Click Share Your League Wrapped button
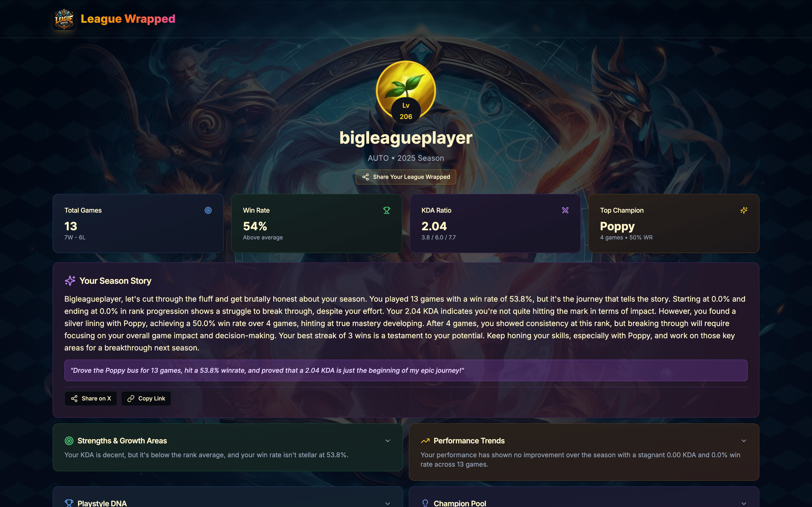Viewport: 812px width, 507px height. coord(406,177)
